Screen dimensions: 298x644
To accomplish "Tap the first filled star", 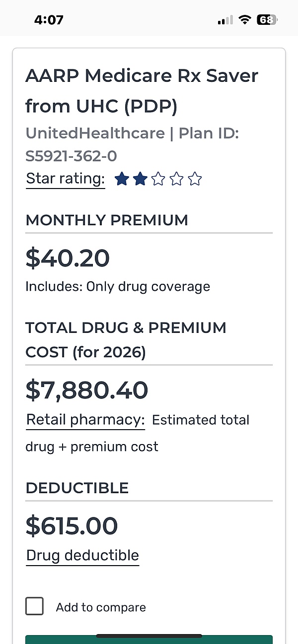I will click(122, 179).
